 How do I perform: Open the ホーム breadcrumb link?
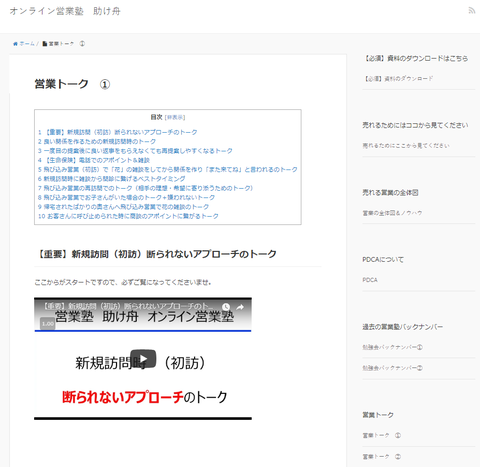pyautogui.click(x=27, y=44)
